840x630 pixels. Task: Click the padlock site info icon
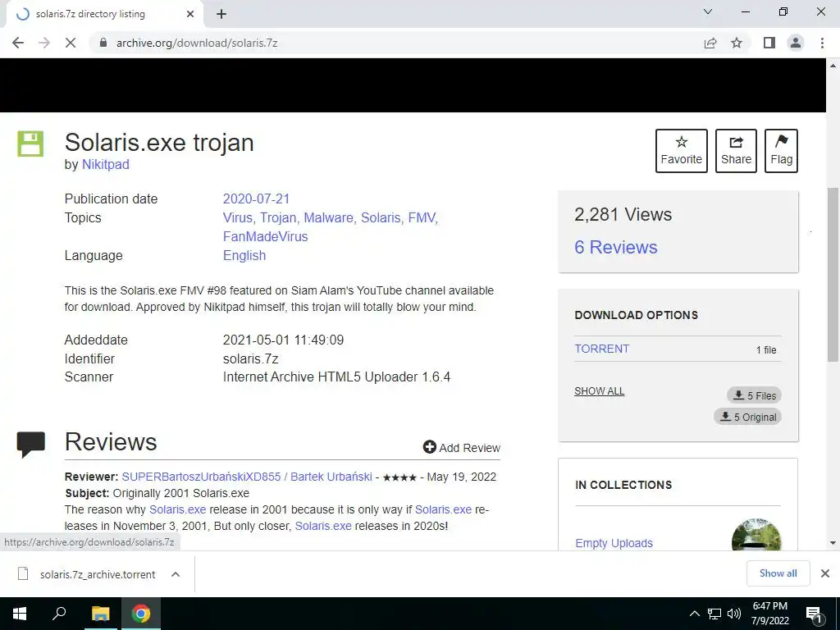coord(103,43)
